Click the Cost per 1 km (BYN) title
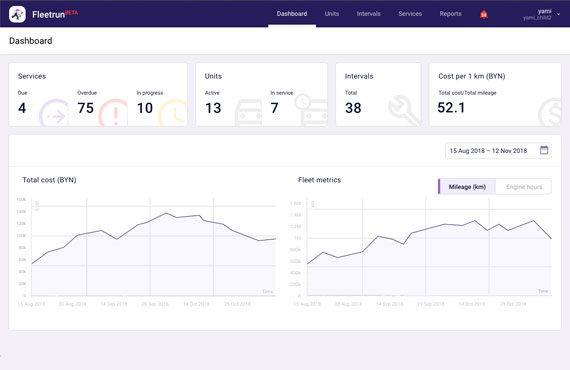 [471, 76]
